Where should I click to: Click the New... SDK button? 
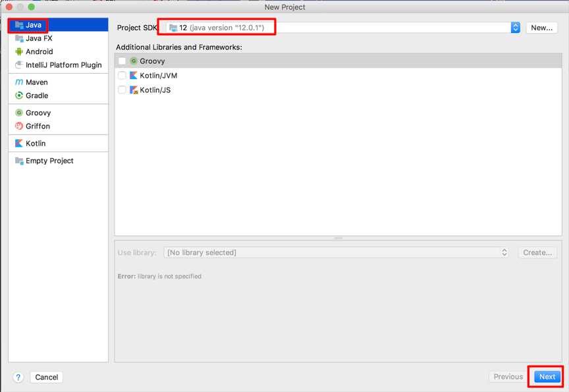[x=541, y=28]
